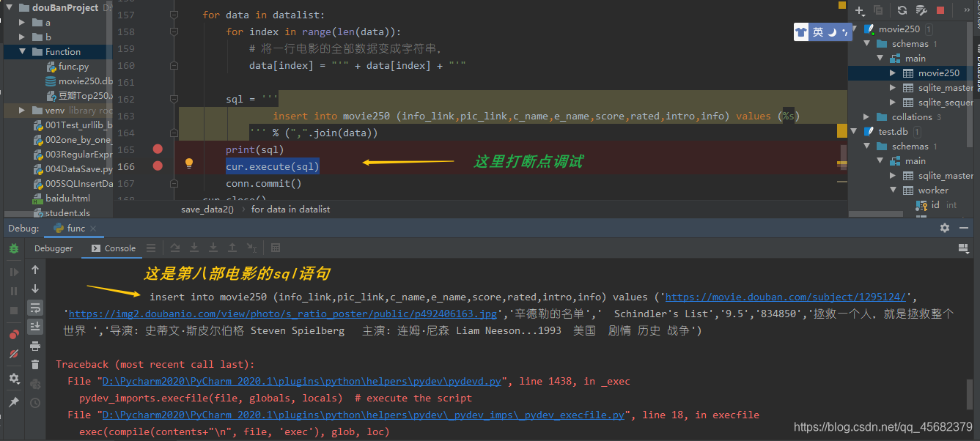
Task: Click console up arrow (previous stack)
Action: [x=35, y=270]
